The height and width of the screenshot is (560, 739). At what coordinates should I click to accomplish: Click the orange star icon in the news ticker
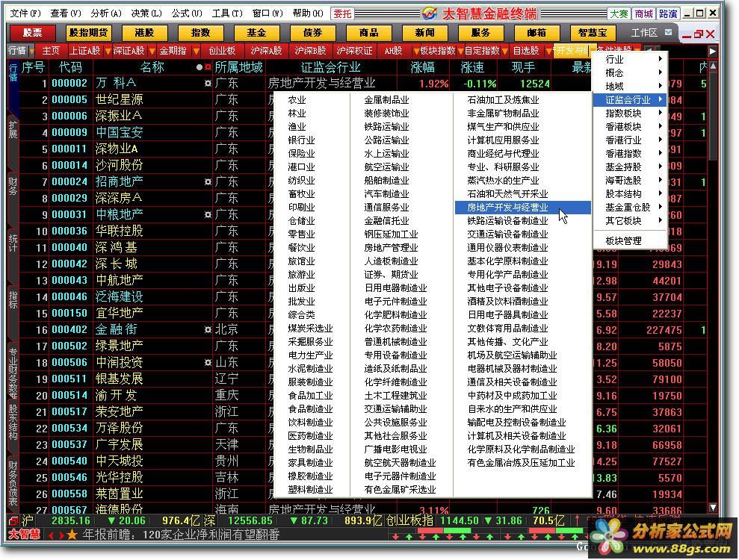pos(72,535)
